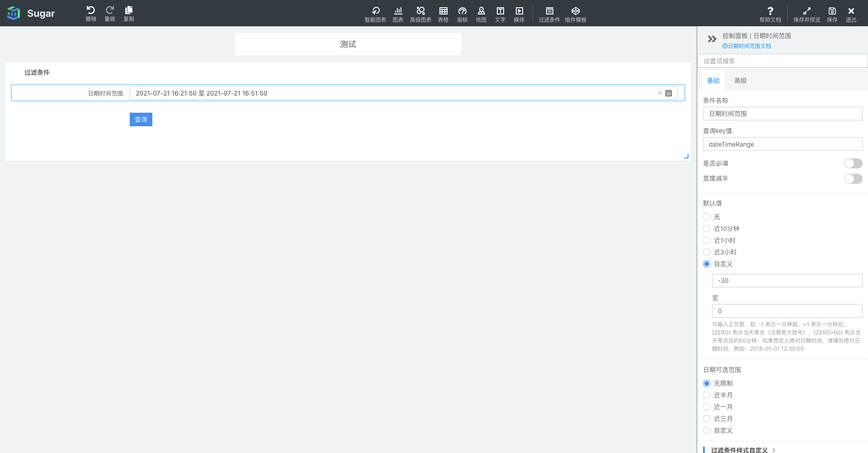Choose 近一月 for date selectable range
The height and width of the screenshot is (453, 868).
point(707,407)
